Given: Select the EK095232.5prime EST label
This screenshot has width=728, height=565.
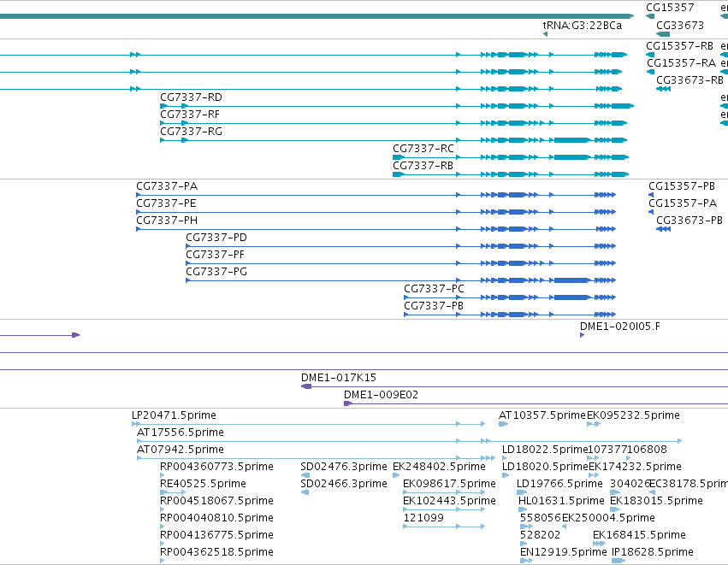Looking at the screenshot, I should (633, 415).
